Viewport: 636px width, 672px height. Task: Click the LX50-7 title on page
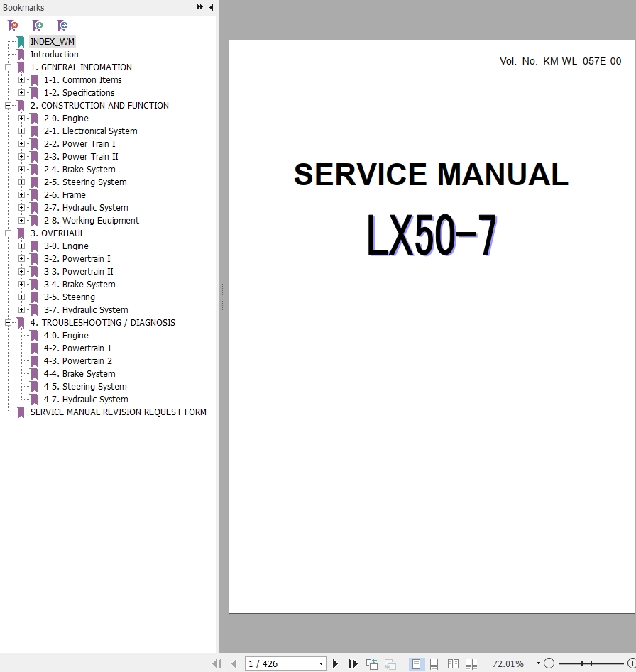tap(432, 236)
